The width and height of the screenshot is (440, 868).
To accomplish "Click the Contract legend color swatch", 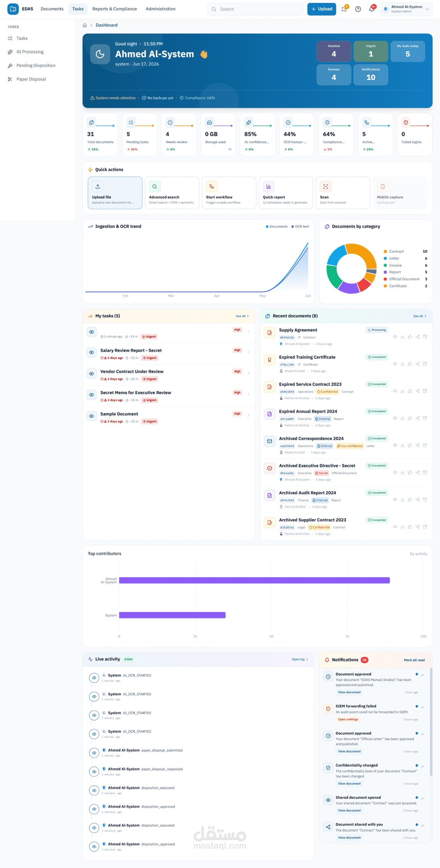I will point(385,252).
